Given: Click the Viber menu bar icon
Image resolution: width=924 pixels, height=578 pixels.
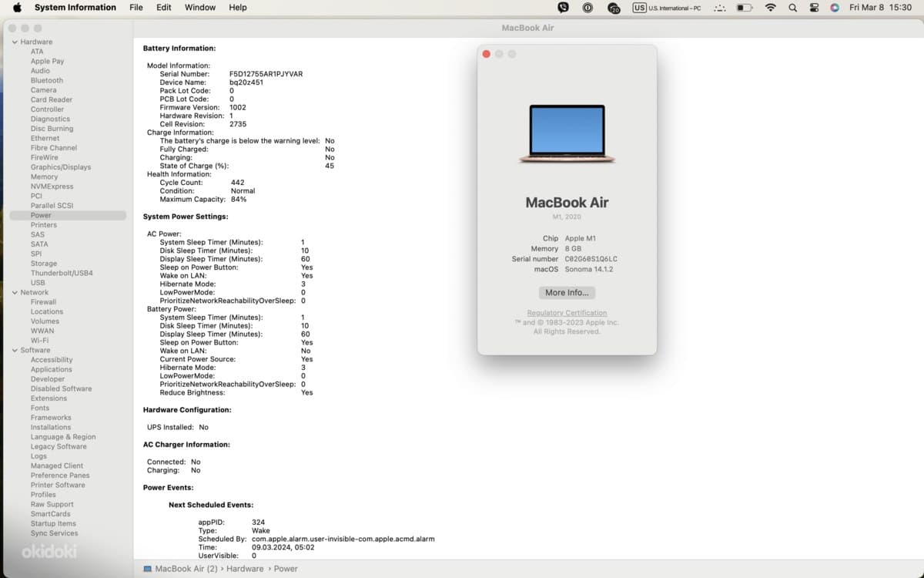Looking at the screenshot, I should pyautogui.click(x=563, y=7).
